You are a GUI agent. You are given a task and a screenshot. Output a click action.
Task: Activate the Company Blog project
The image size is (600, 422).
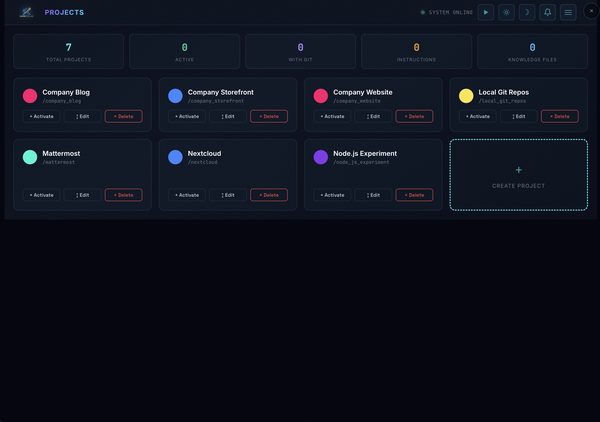[41, 116]
